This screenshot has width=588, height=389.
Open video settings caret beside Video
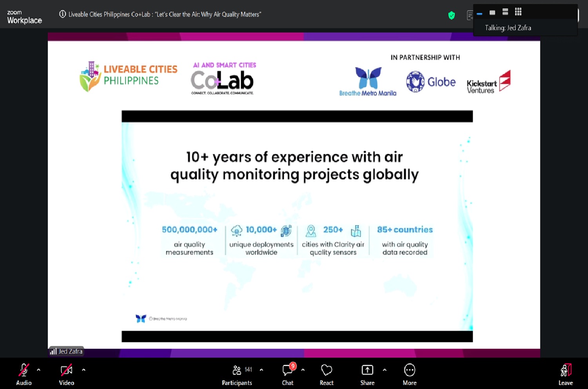click(x=83, y=370)
